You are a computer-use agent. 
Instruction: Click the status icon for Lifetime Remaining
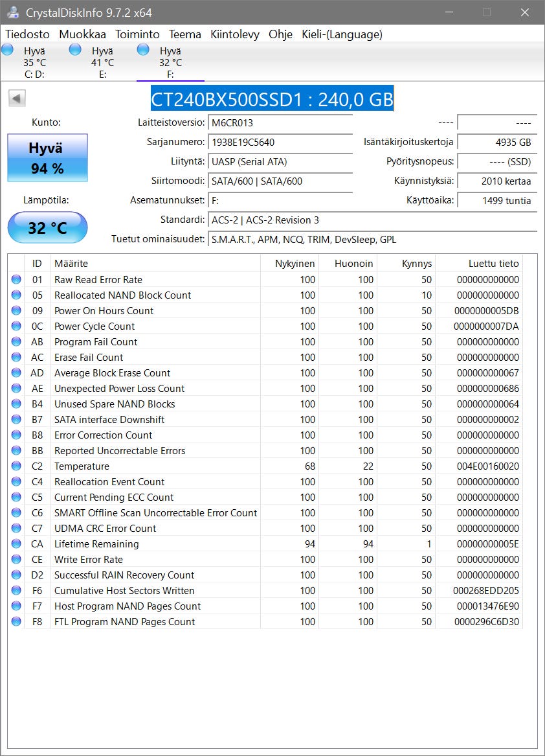click(16, 544)
